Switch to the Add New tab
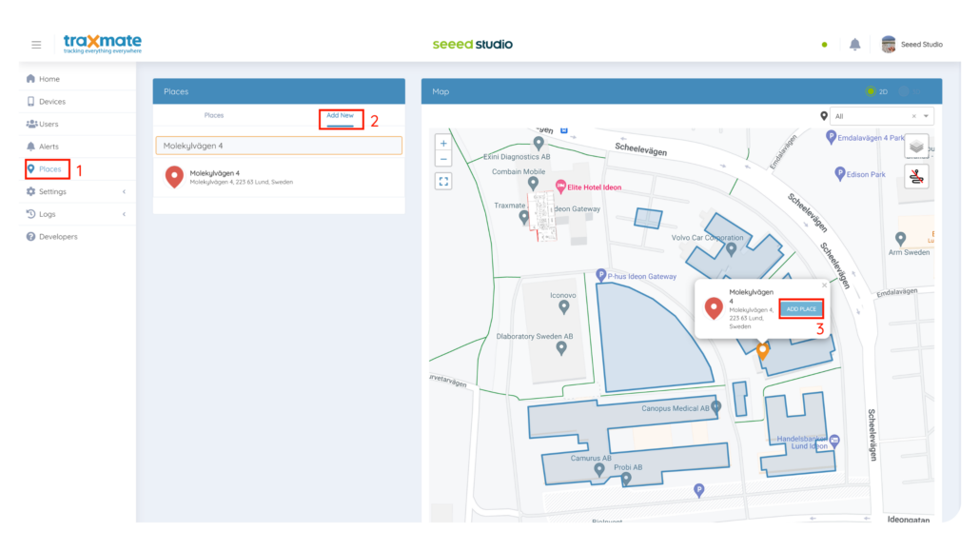This screenshot has height=551, width=980. tap(340, 115)
